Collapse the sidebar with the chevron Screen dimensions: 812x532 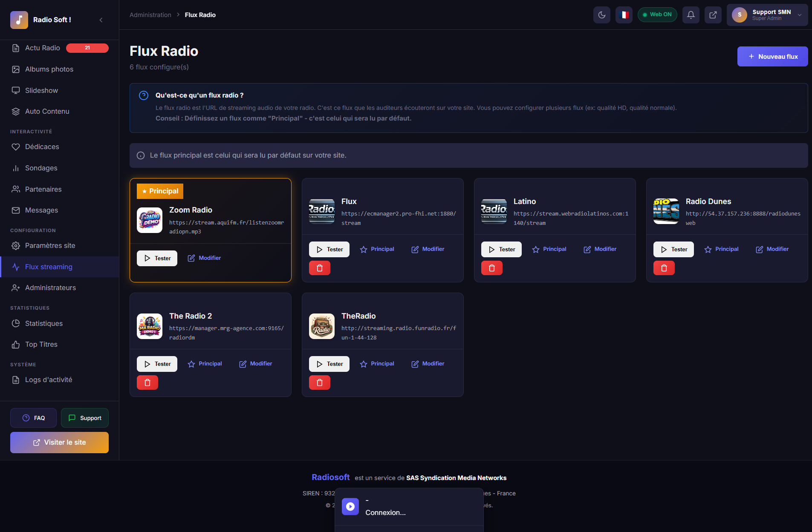pos(101,20)
